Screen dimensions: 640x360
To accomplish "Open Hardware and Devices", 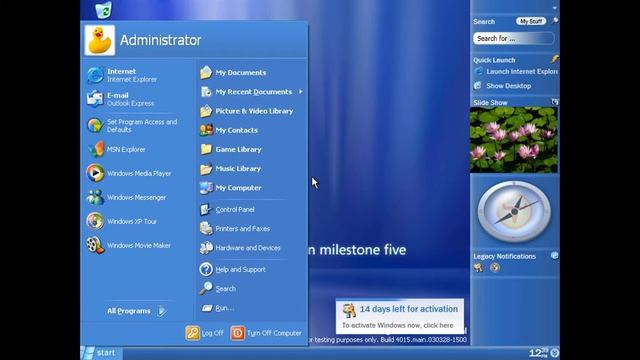I will pyautogui.click(x=240, y=248).
